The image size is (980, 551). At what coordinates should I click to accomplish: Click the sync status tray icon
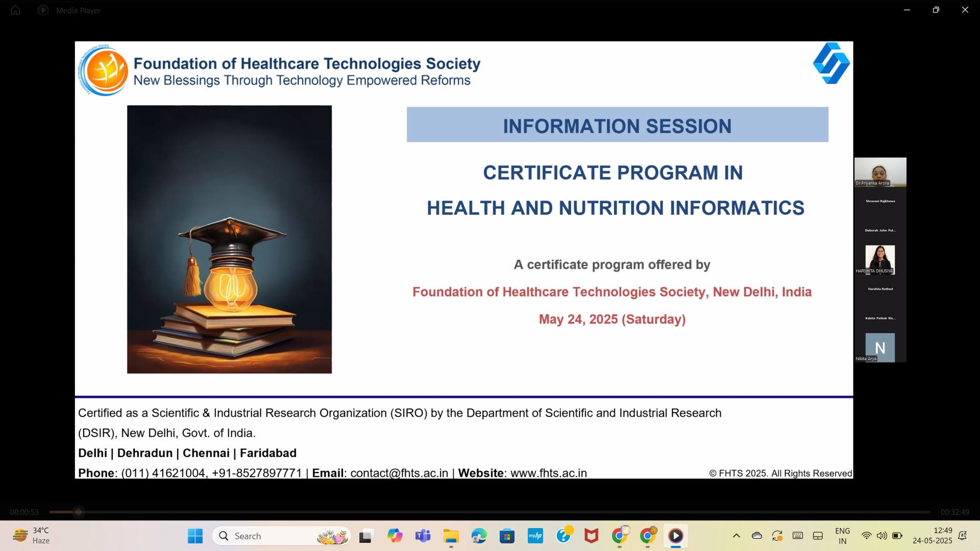pos(777,536)
